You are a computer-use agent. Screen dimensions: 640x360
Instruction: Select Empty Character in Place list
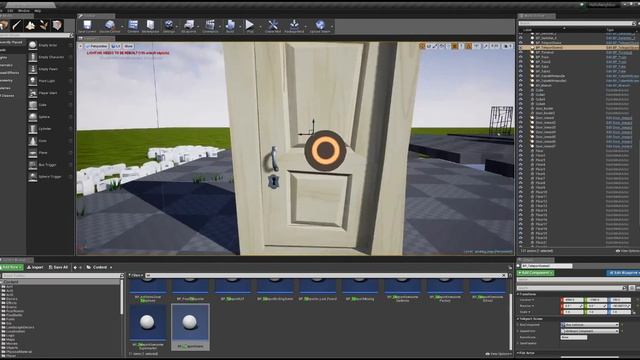[51, 57]
